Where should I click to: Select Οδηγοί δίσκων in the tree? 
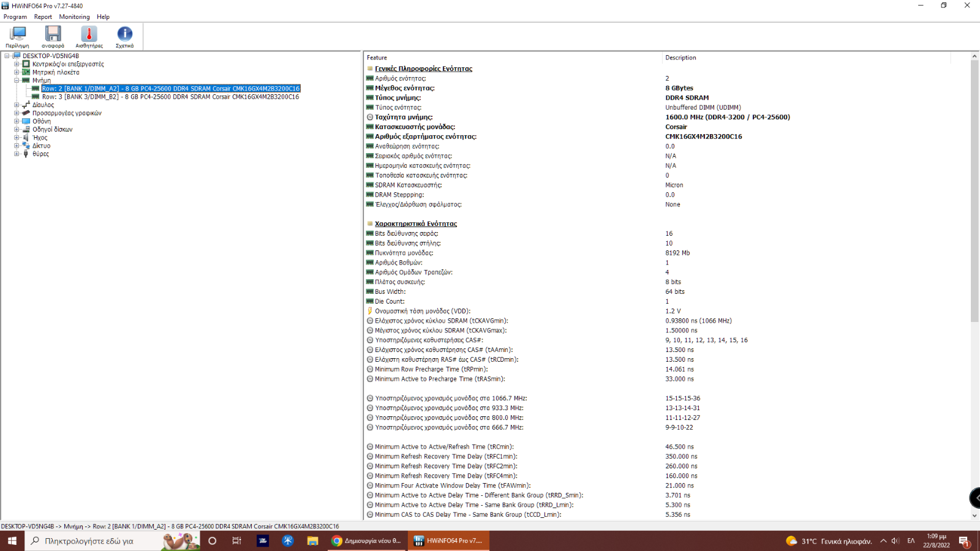coord(52,129)
